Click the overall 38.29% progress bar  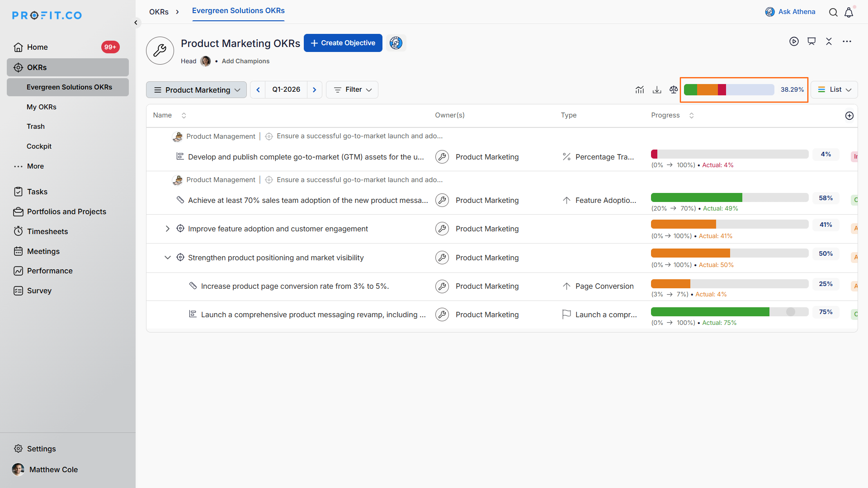coord(729,89)
